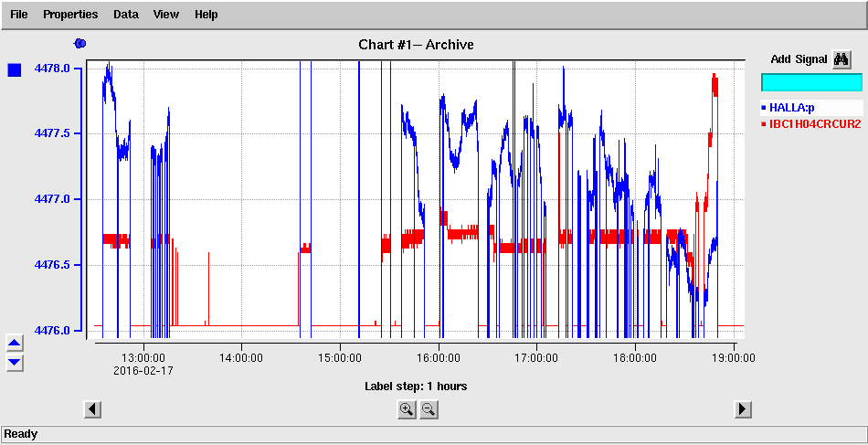Click the chart title 'Chart #1– Archive'
Viewport: 868px width, 445px height.
pyautogui.click(x=416, y=44)
